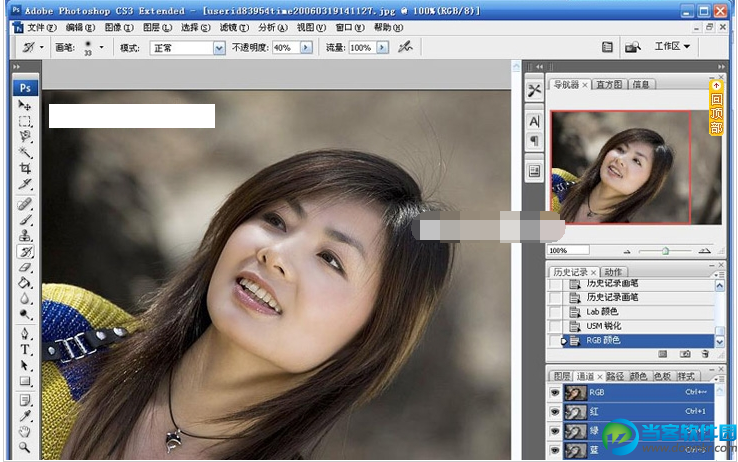
Task: Enable airbrush mode in options bar
Action: click(x=405, y=47)
